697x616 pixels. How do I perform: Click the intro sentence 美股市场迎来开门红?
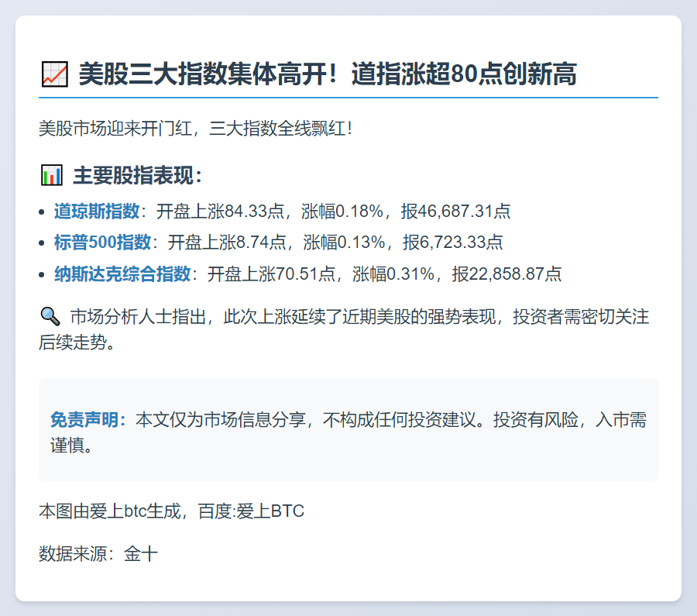click(116, 128)
